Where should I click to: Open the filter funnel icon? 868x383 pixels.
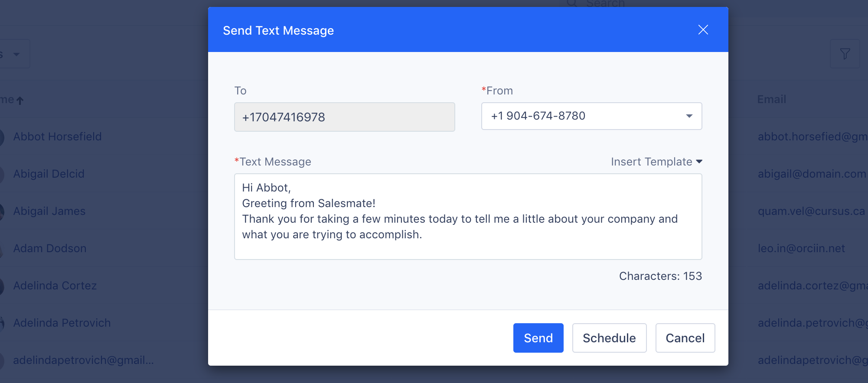tap(845, 54)
